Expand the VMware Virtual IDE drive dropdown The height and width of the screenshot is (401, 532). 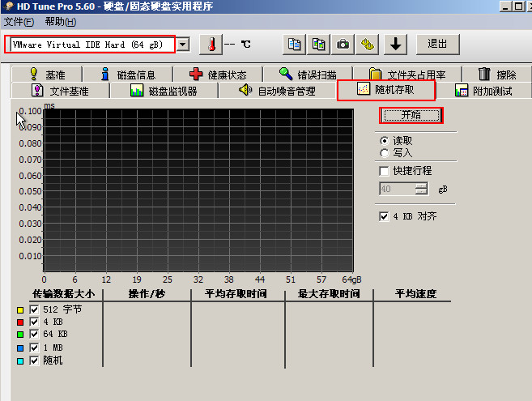(184, 44)
